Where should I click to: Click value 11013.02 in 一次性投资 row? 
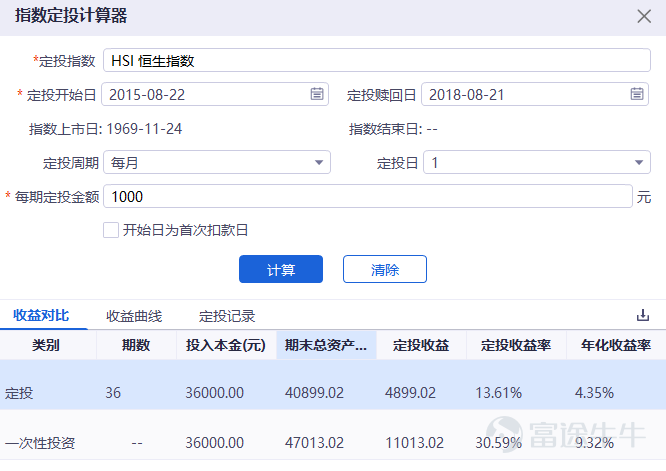click(415, 443)
